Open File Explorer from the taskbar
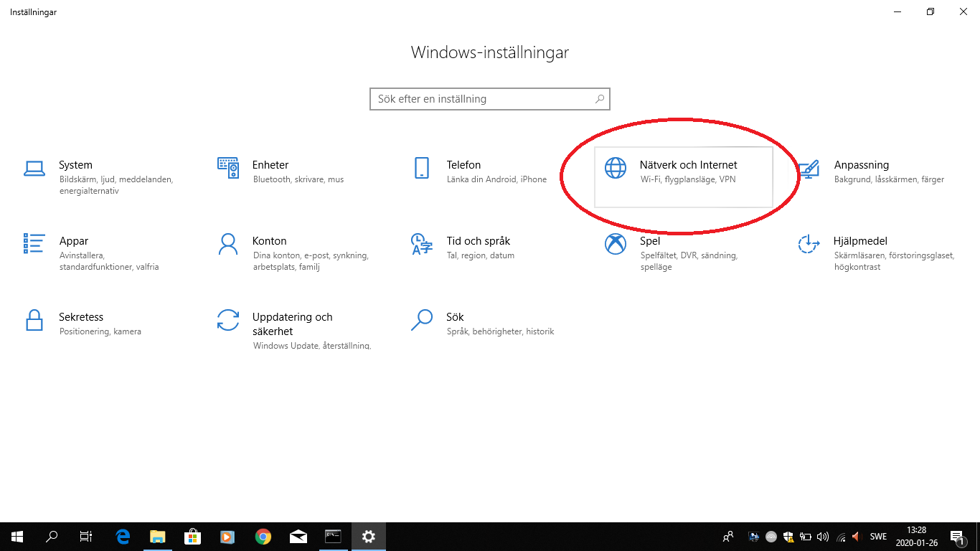The width and height of the screenshot is (980, 551). pyautogui.click(x=158, y=536)
